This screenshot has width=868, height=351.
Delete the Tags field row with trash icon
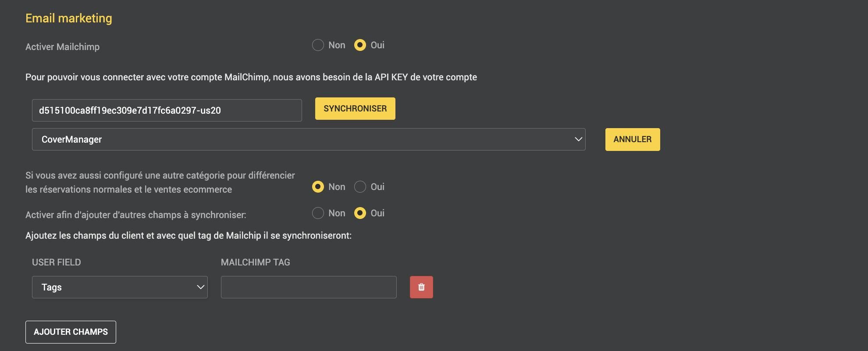coord(421,287)
